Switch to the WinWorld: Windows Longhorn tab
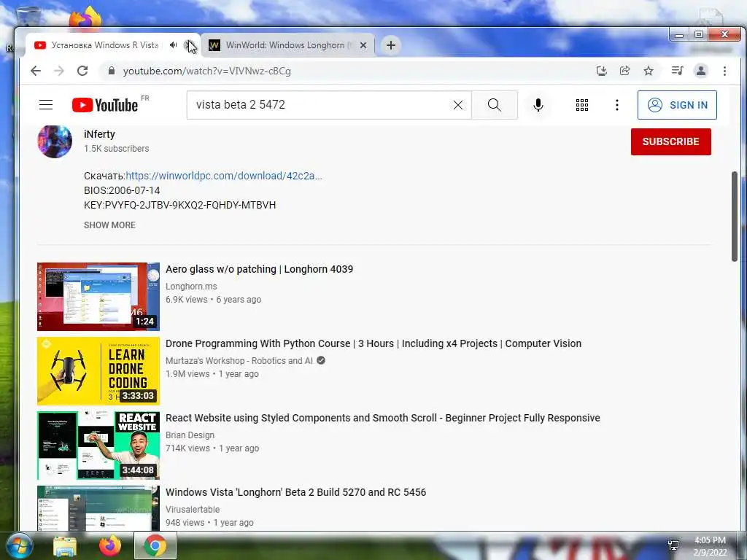This screenshot has height=560, width=747. coord(289,45)
